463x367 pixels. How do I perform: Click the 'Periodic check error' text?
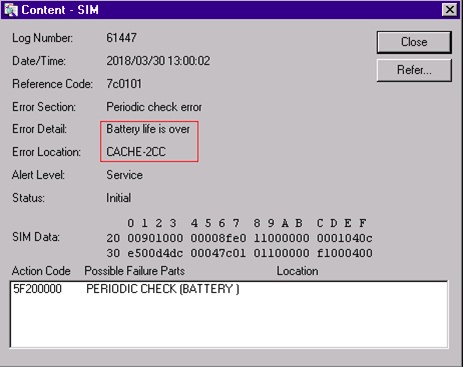click(154, 107)
